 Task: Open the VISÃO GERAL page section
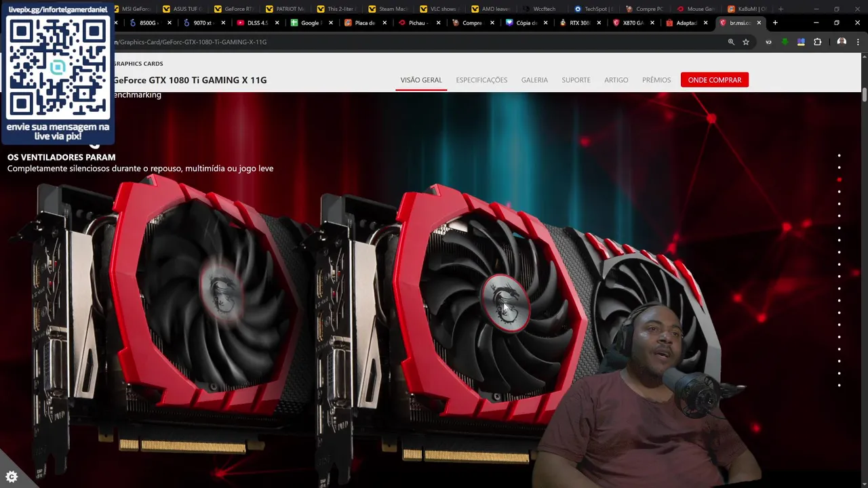tap(421, 80)
